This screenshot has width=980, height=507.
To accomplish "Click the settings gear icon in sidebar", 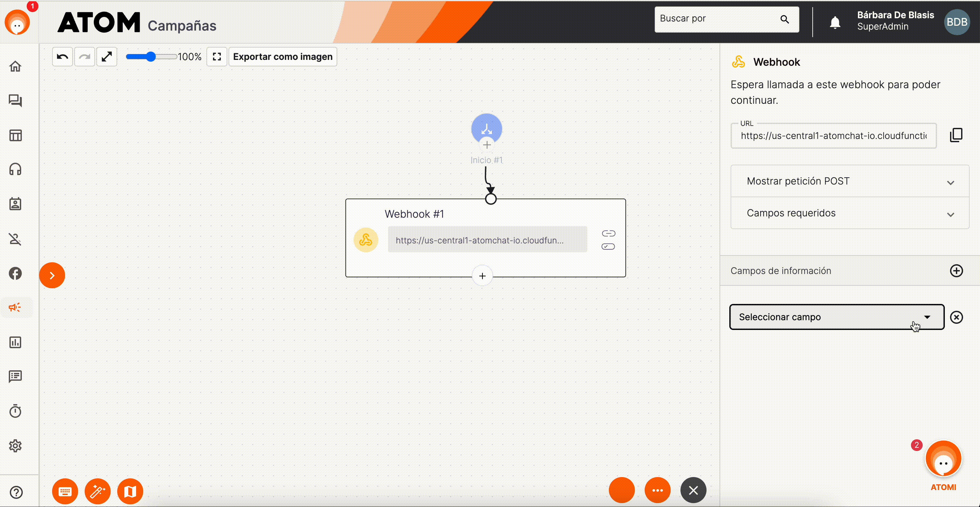I will click(16, 445).
